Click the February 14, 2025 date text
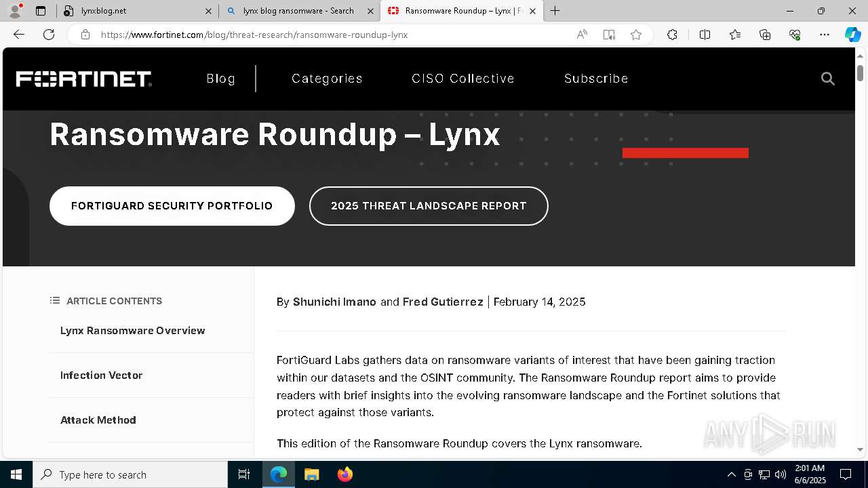 click(539, 302)
